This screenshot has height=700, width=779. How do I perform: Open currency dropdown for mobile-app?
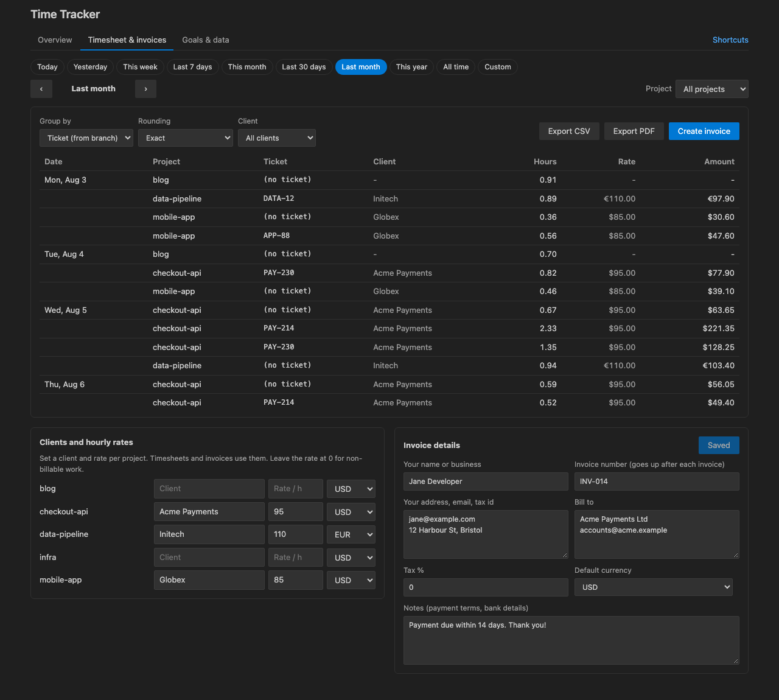point(351,580)
